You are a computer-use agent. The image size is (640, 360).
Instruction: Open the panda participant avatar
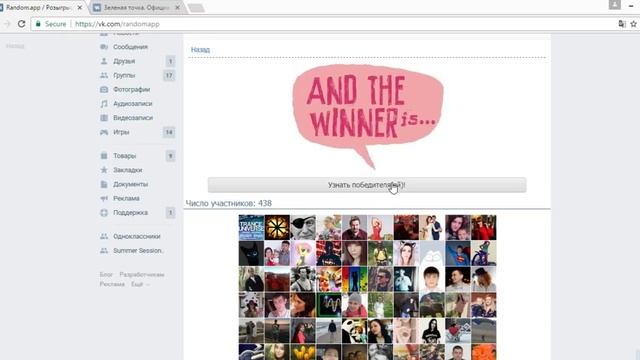click(x=354, y=331)
